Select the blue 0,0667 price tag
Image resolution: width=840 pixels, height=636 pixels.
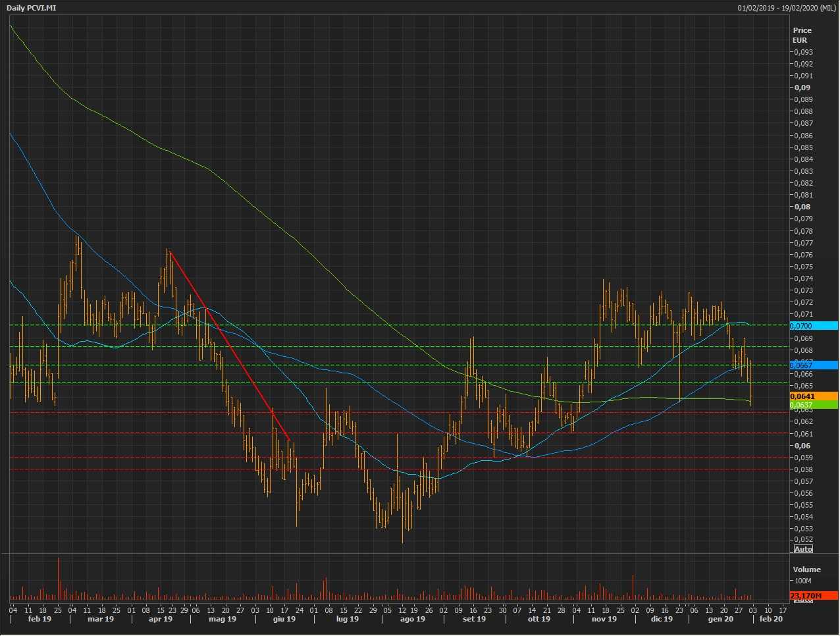click(813, 365)
